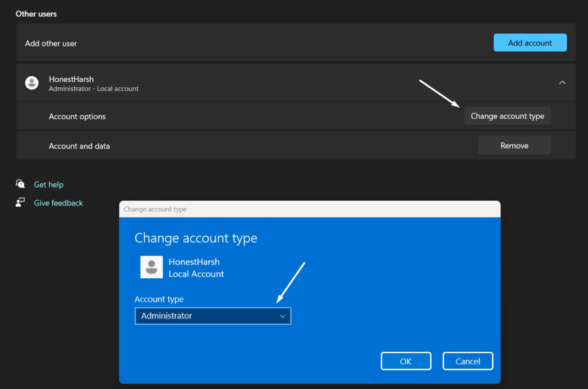Click the user avatar inside the dialog
Viewport: 588px width, 389px height.
[x=152, y=267]
